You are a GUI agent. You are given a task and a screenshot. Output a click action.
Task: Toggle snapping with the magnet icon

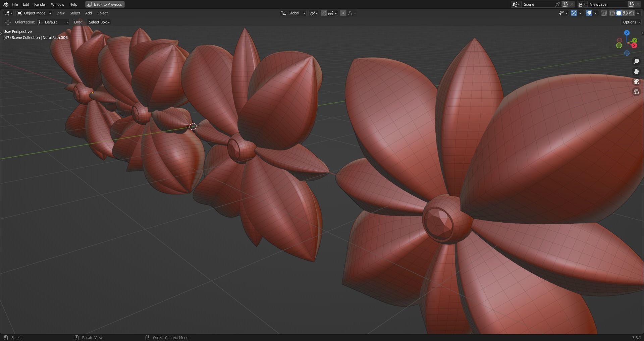(324, 13)
